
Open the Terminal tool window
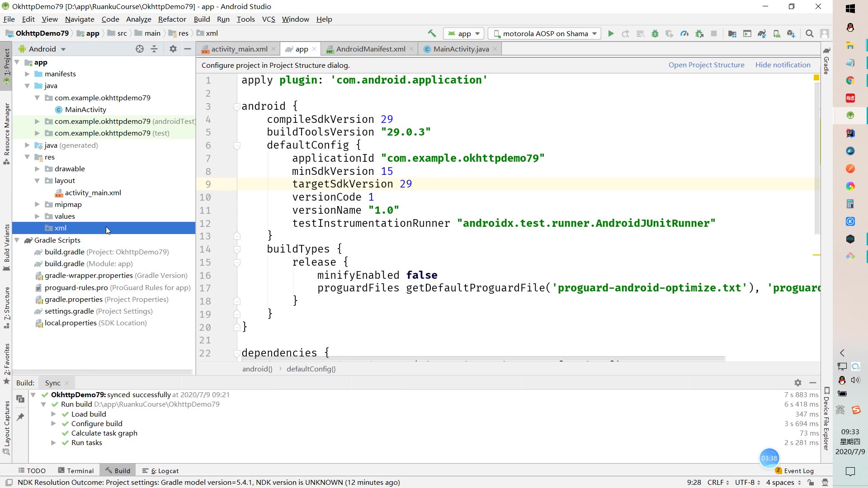(x=76, y=470)
